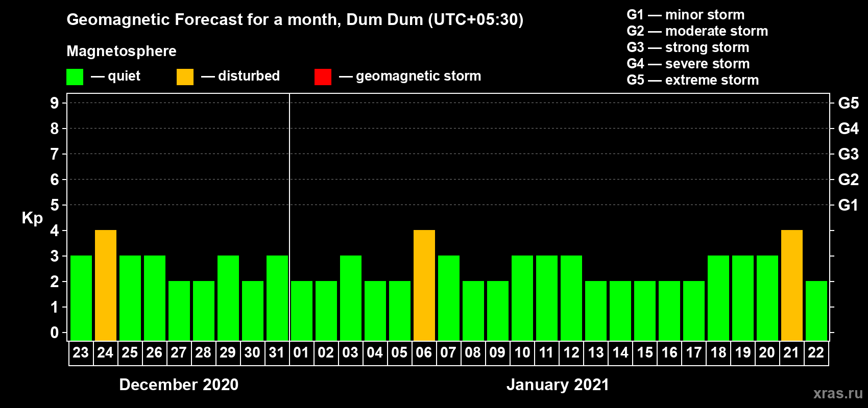This screenshot has width=868, height=408.
Task: Click the '— geomagnetic storm' legend label
Action: pos(410,76)
